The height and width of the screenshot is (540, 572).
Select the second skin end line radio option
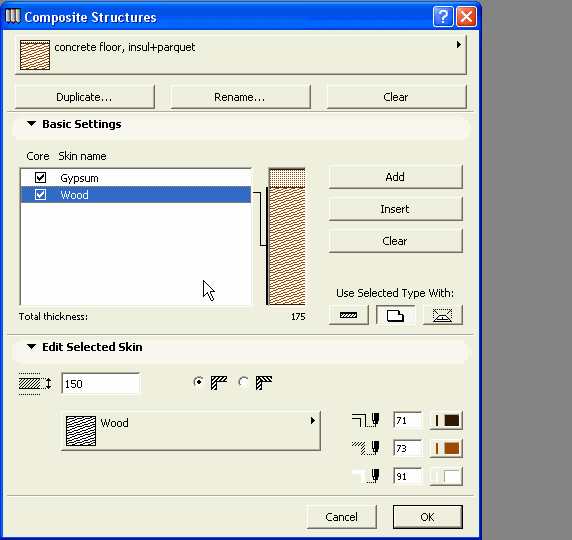pos(244,382)
